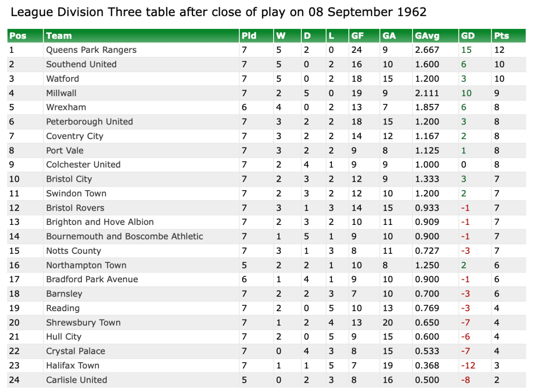The width and height of the screenshot is (534, 392).
Task: Select Peterborough United row name
Action: tap(89, 122)
